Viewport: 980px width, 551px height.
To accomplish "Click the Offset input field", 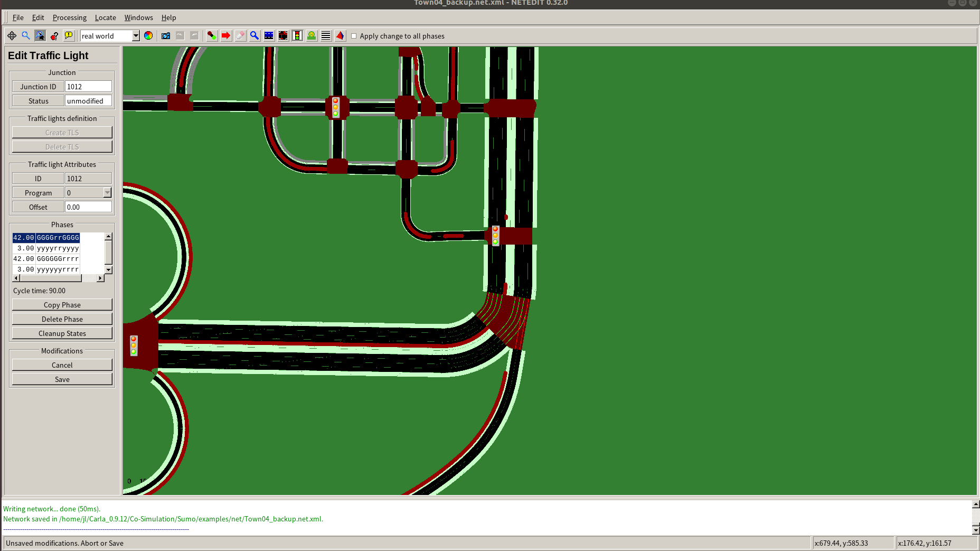I will tap(88, 207).
